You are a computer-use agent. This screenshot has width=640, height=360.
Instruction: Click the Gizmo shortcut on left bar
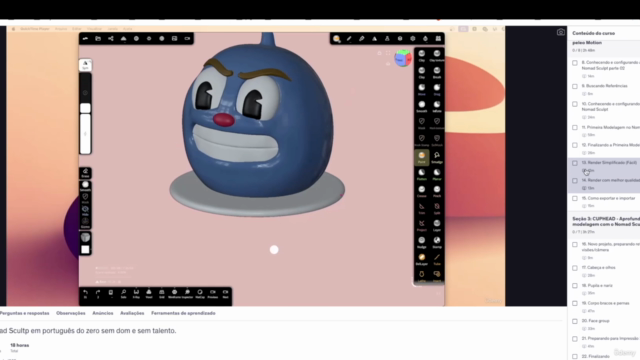coord(85,222)
